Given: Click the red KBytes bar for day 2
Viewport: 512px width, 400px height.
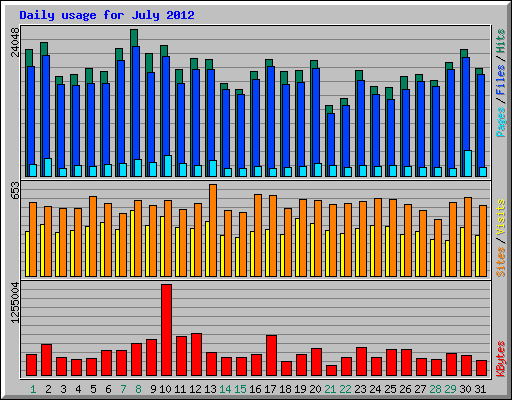Looking at the screenshot, I should (x=46, y=360).
